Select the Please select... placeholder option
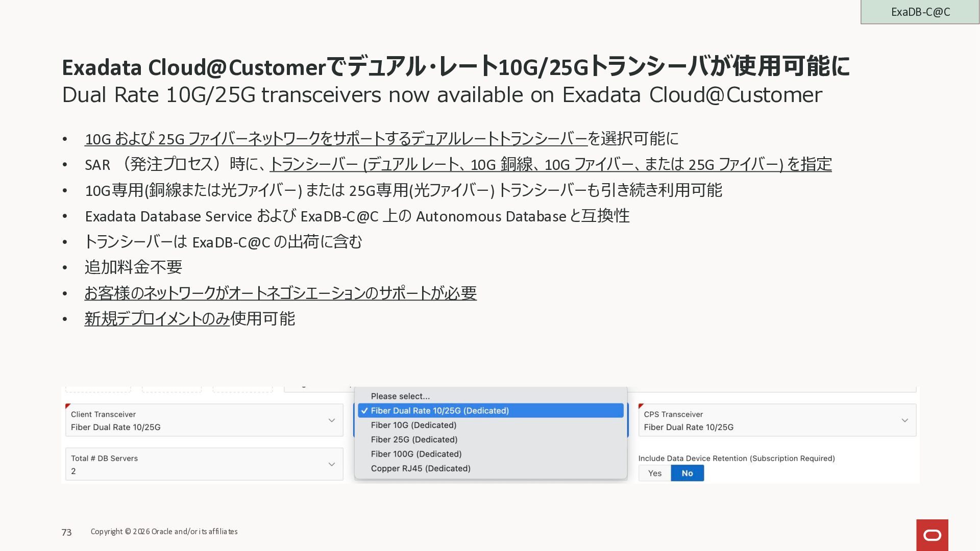Viewport: 980px width, 551px height. click(x=400, y=396)
